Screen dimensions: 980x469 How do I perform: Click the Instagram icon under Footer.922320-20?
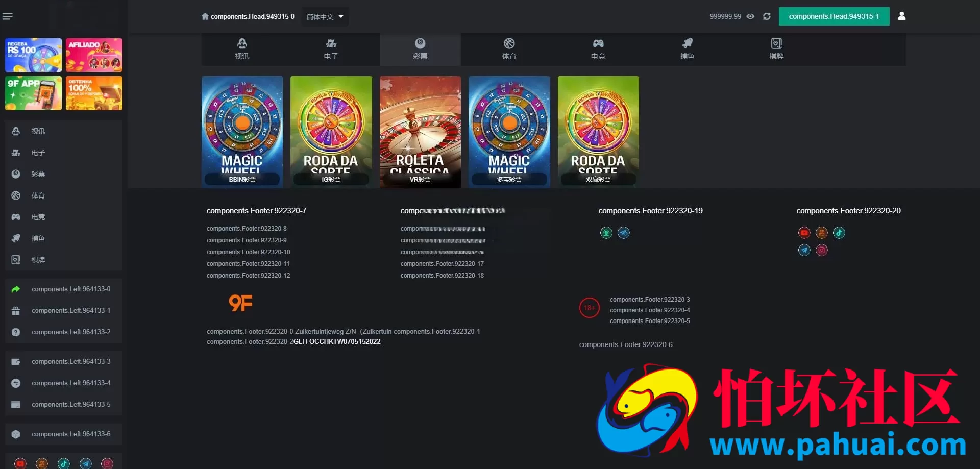click(x=821, y=250)
